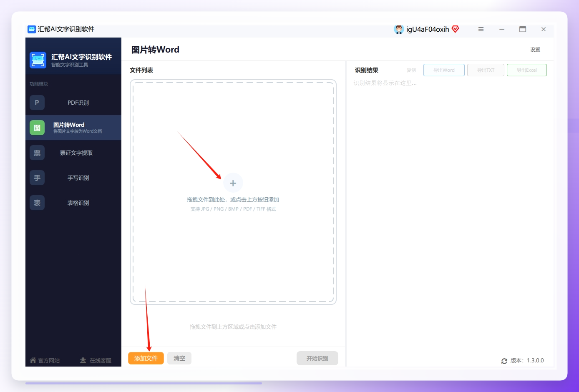Open 设置 in the top right
This screenshot has height=392, width=579.
[x=535, y=50]
